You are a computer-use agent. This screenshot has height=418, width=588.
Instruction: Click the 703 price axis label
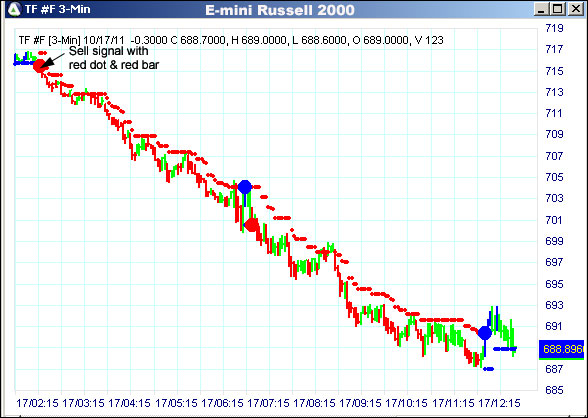554,198
